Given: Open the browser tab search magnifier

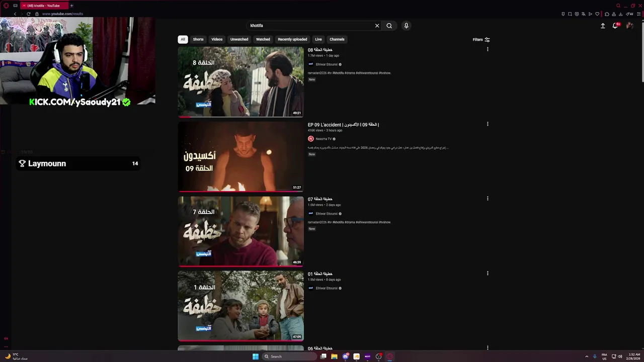Looking at the screenshot, I should [619, 6].
